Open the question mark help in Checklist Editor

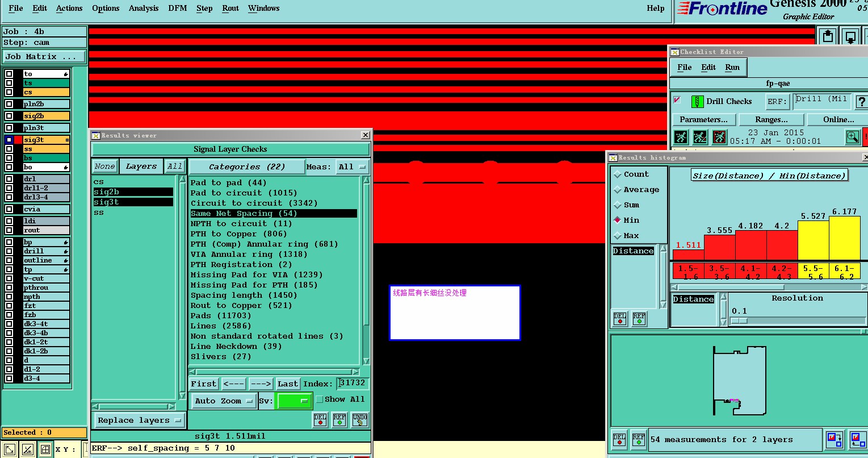pyautogui.click(x=861, y=102)
